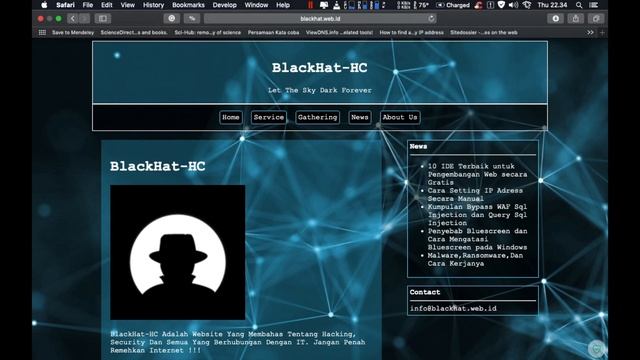Viewport: 640px width, 360px height.
Task: Click the red pause-bars menu bar icon
Action: (x=311, y=5)
